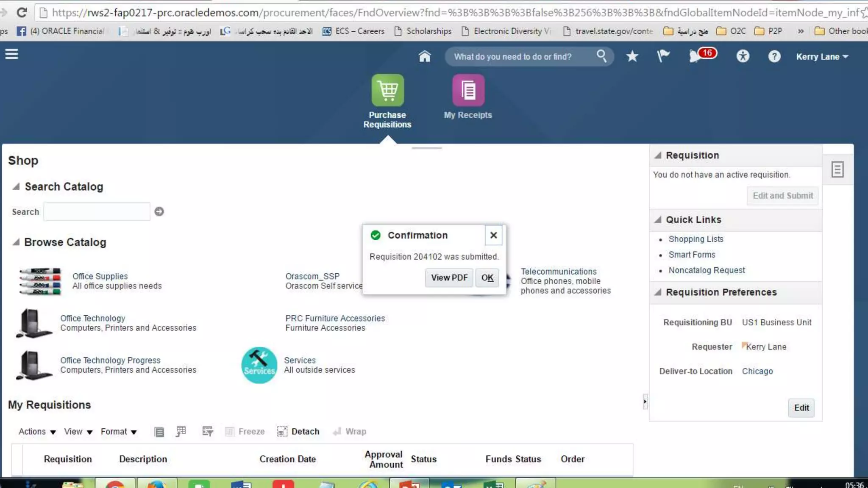Click Edit in Requisition Preferences
868x488 pixels.
(x=801, y=408)
